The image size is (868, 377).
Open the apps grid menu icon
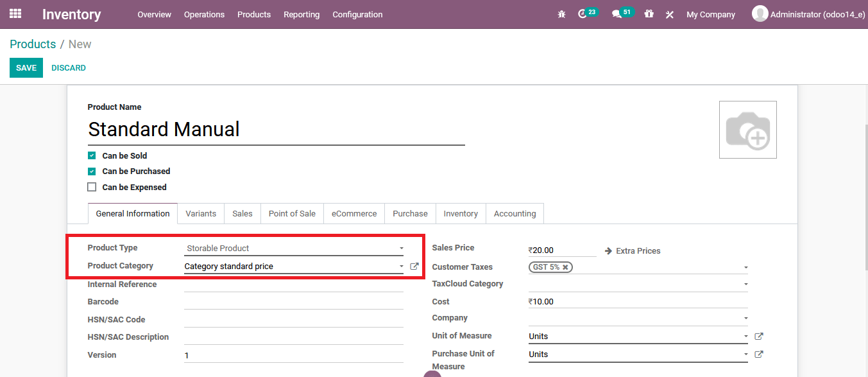pos(15,13)
